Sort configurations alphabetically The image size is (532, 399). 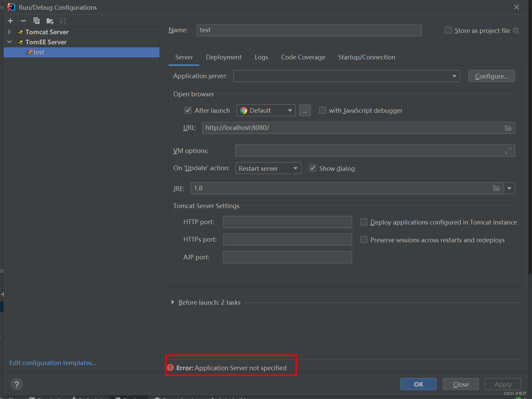tap(63, 21)
